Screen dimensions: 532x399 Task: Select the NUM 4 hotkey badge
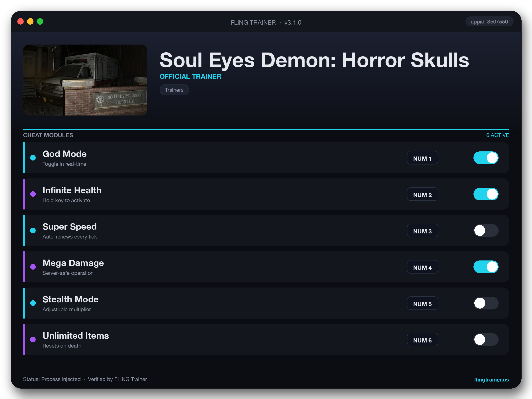pos(422,267)
